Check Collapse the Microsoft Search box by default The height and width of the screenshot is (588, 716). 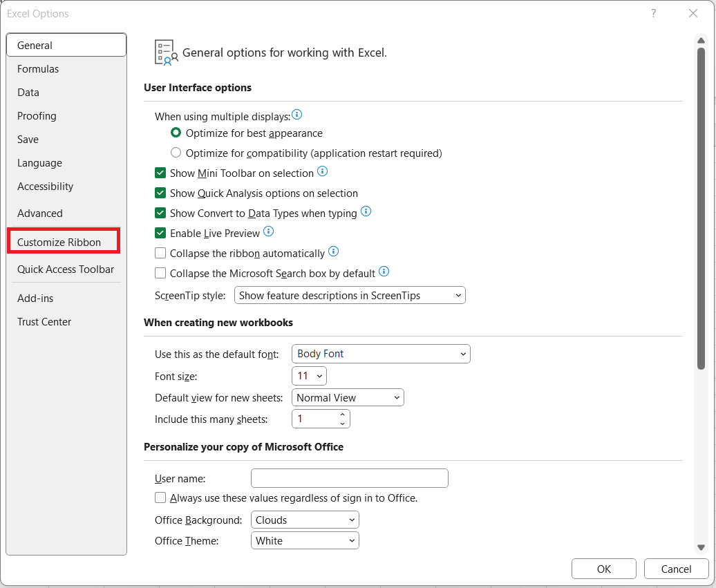point(160,274)
